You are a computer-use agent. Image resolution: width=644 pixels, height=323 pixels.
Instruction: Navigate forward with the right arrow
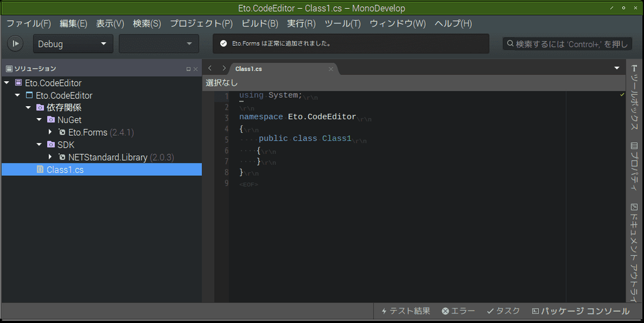coord(224,68)
